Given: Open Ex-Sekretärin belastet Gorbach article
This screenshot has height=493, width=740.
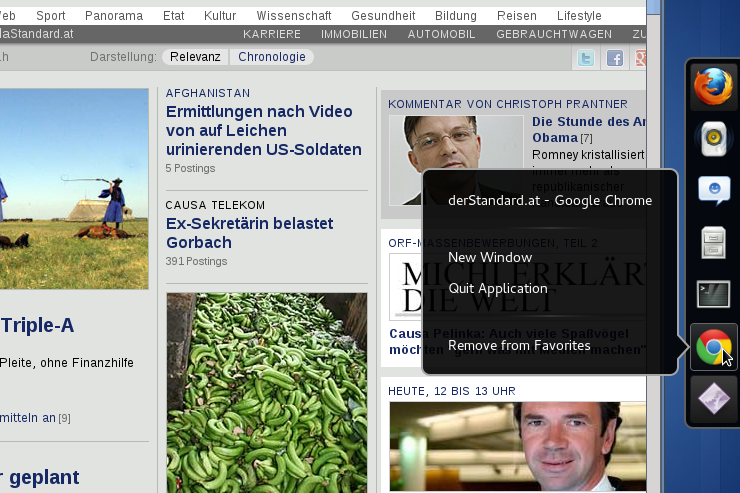Looking at the screenshot, I should [x=249, y=233].
